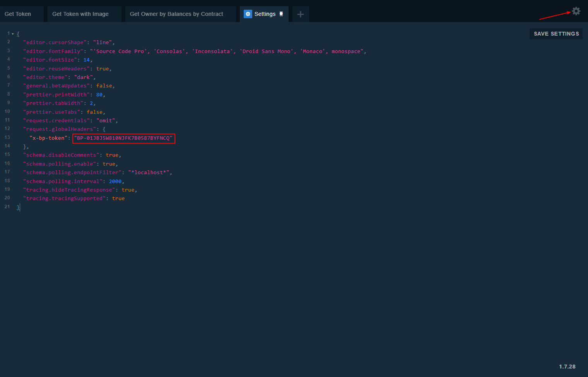Click the Settings tab gear icon

pyautogui.click(x=248, y=14)
